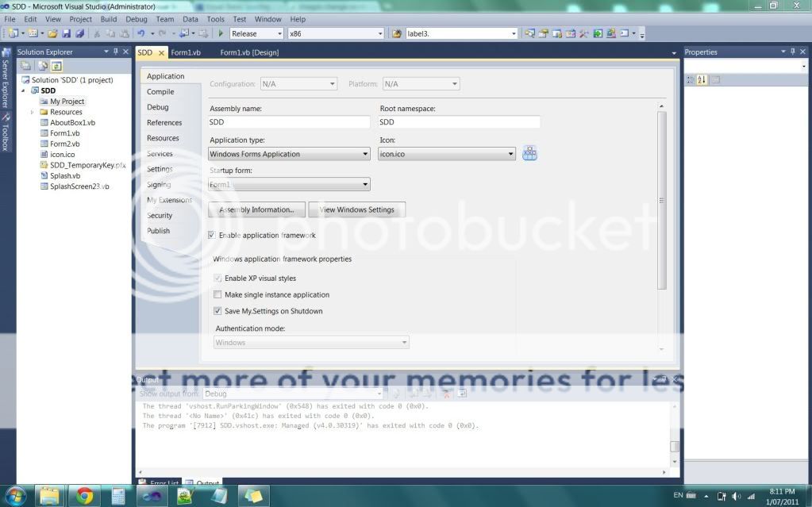Disable Save My.Settings on Shutdown
This screenshot has height=507, width=812.
217,311
